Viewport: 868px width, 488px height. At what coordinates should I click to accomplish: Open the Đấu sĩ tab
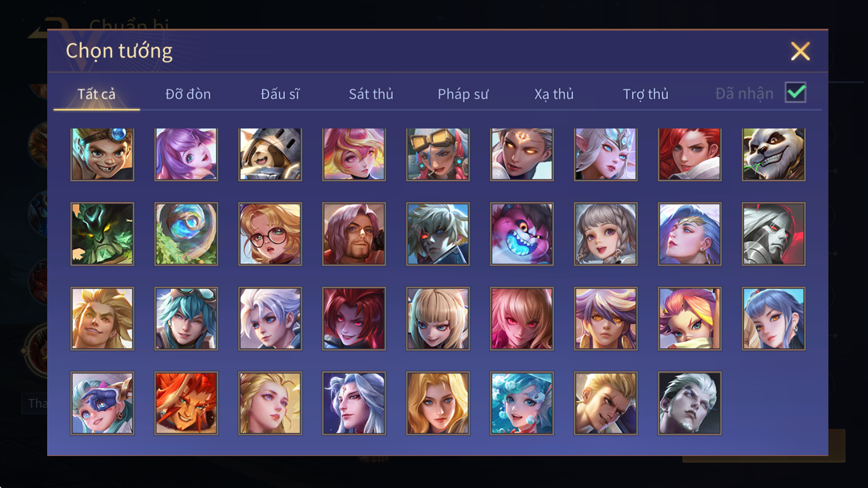point(280,94)
